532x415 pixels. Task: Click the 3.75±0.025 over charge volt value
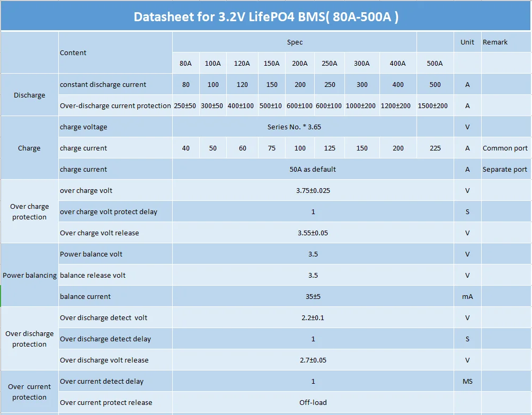click(313, 190)
